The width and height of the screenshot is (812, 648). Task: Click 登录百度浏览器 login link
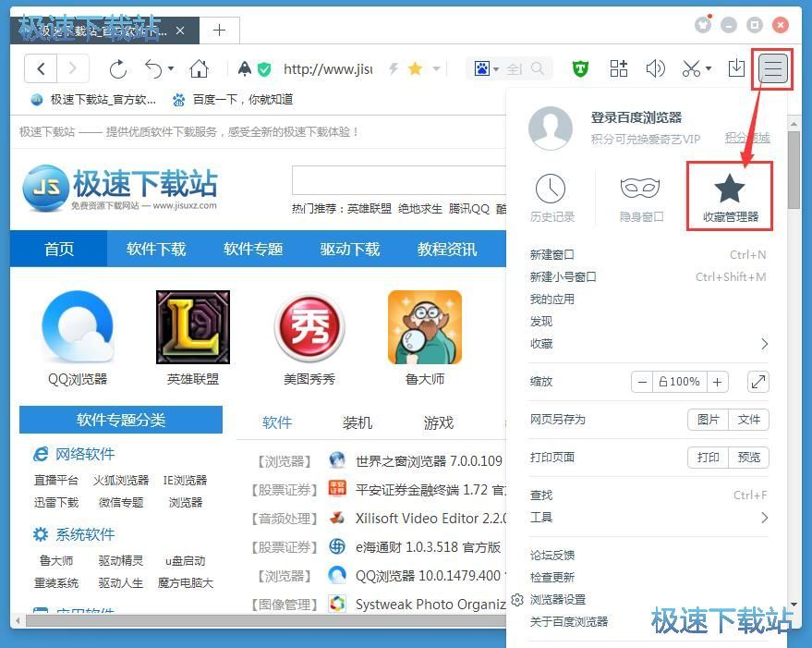click(x=636, y=117)
